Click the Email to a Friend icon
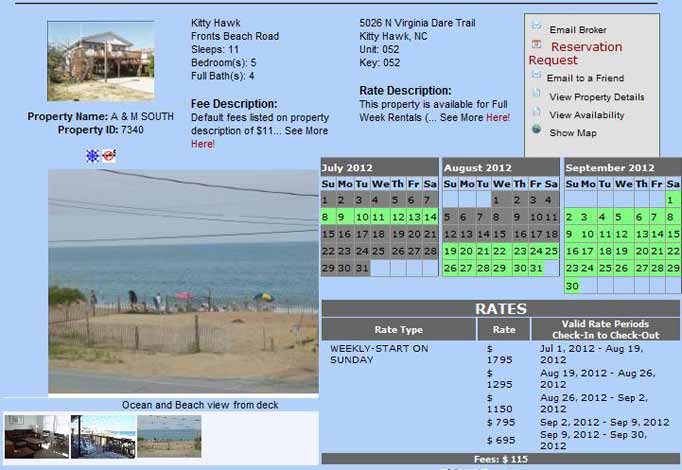 click(x=537, y=75)
